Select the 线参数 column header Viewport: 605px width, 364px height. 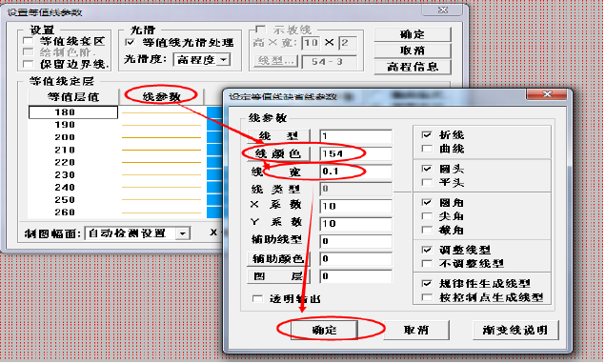[161, 96]
